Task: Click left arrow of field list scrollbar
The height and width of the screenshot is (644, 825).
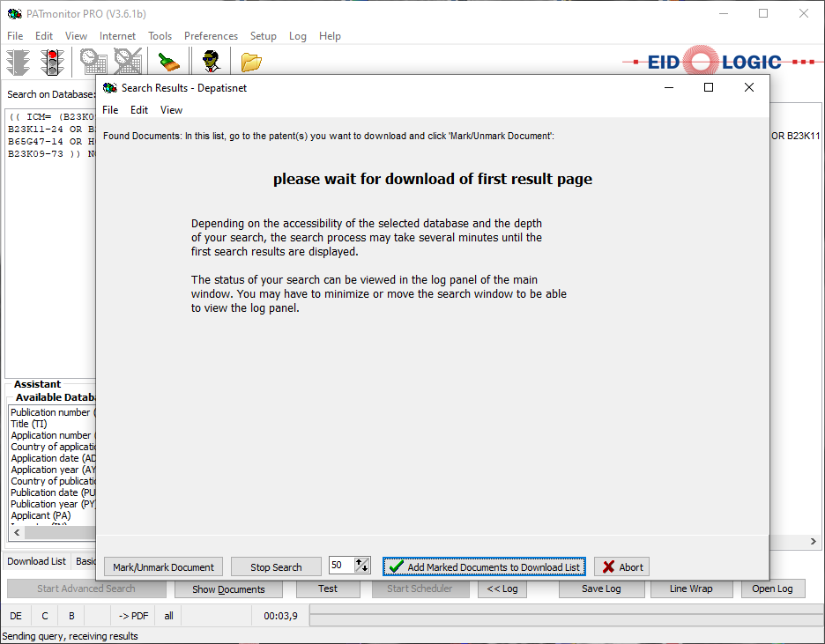Action: tap(17, 532)
